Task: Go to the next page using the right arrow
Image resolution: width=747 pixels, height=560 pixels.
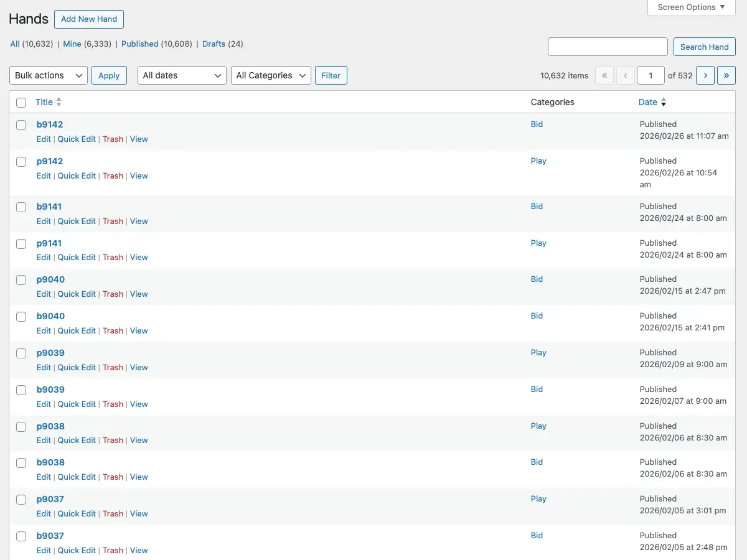Action: pyautogui.click(x=705, y=75)
